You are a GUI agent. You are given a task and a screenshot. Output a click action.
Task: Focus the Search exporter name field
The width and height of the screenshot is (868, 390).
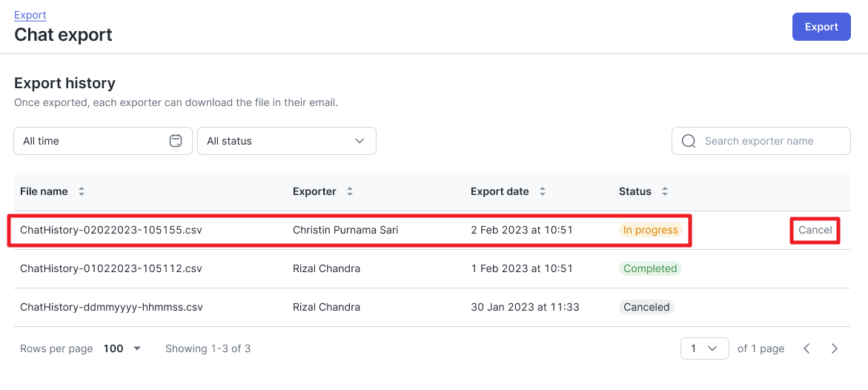(761, 141)
